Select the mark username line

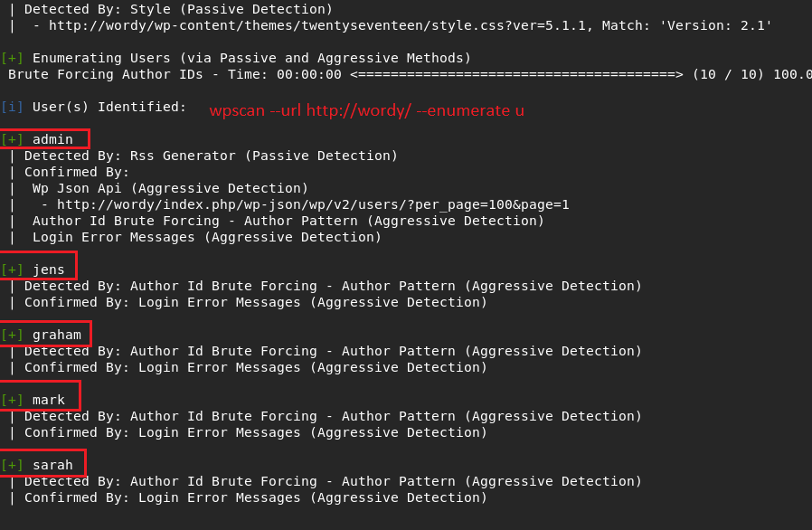[x=48, y=400]
